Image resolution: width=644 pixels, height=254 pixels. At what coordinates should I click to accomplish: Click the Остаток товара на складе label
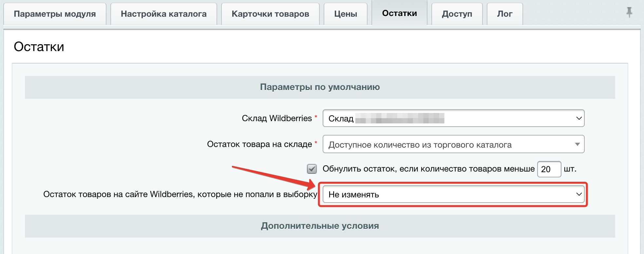tap(259, 144)
